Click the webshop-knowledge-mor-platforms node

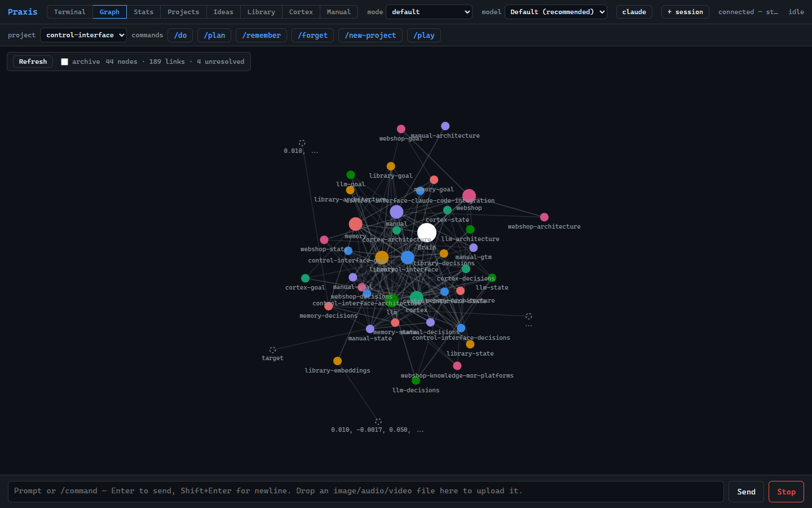[x=457, y=366]
